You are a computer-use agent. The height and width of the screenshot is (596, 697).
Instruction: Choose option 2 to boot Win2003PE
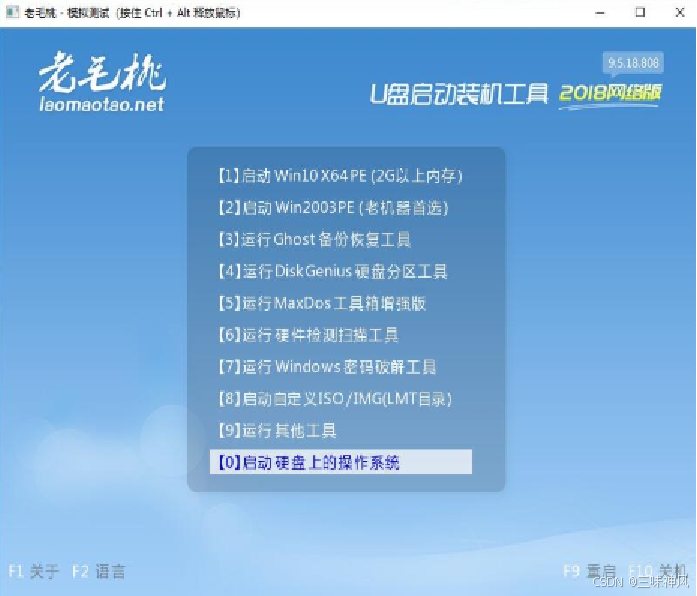tap(333, 208)
